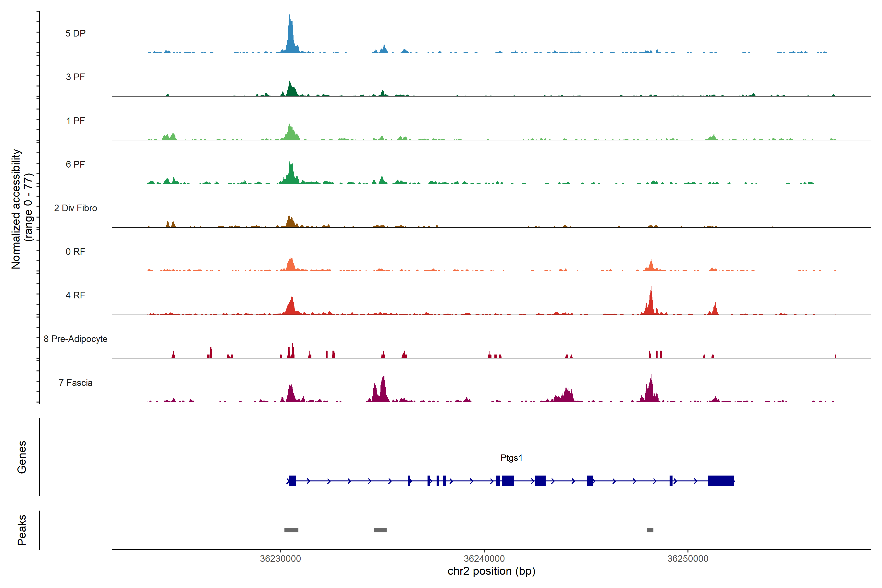
Task: Select the 2 Div Fibro label
Action: click(x=75, y=208)
